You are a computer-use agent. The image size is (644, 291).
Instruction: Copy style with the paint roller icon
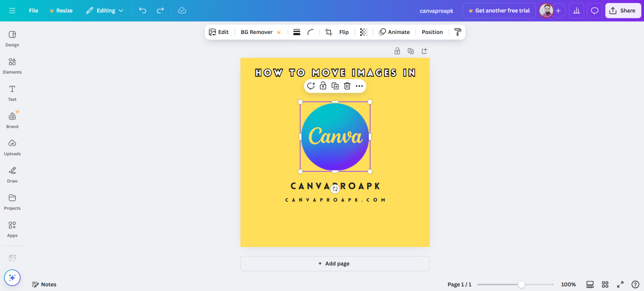(457, 32)
